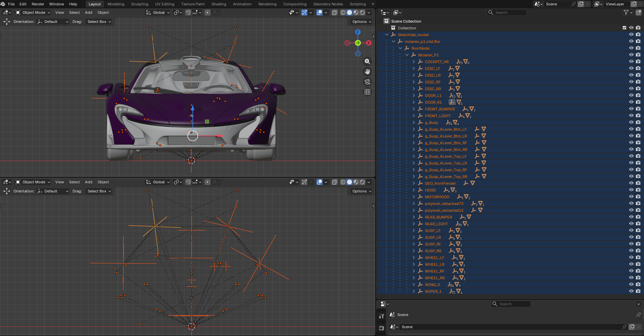
Task: Click the zoom magnifier icon in viewport
Action: (367, 61)
